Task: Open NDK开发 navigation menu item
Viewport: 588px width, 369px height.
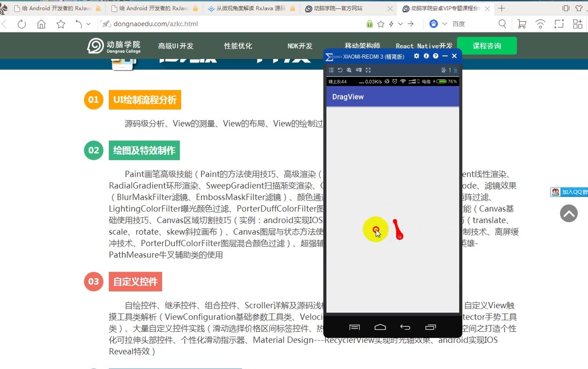Action: point(300,46)
